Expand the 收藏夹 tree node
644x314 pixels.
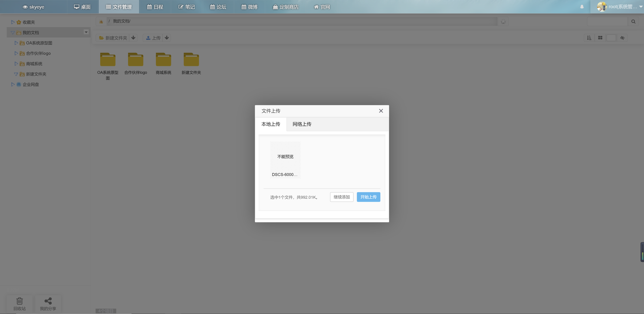(x=13, y=22)
